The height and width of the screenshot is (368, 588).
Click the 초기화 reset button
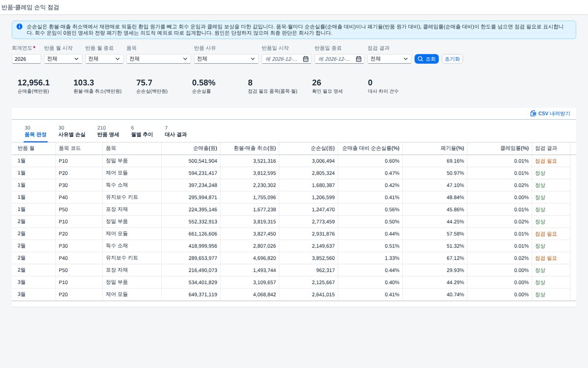tap(452, 59)
